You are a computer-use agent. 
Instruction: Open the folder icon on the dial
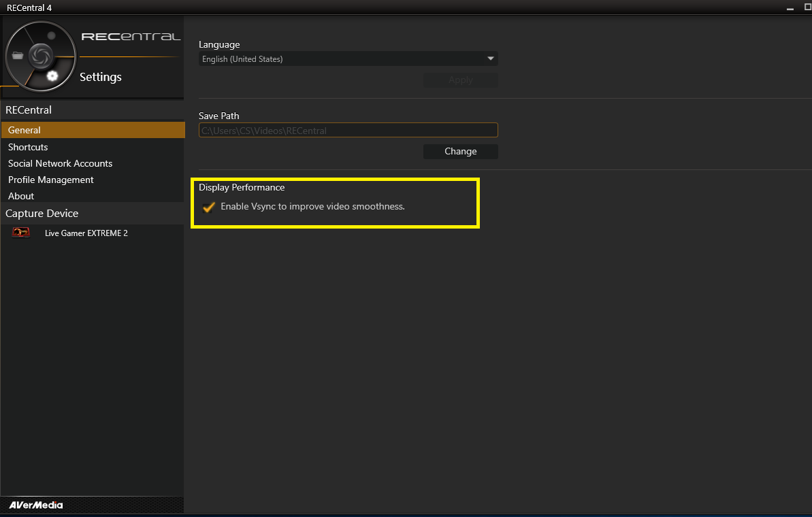pyautogui.click(x=18, y=55)
